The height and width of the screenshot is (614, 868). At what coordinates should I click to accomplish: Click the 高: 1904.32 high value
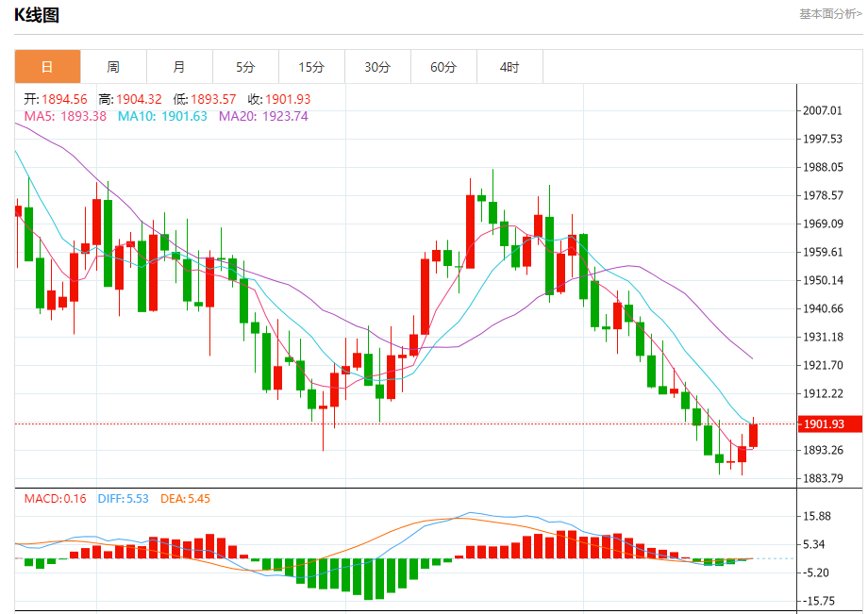tap(130, 99)
